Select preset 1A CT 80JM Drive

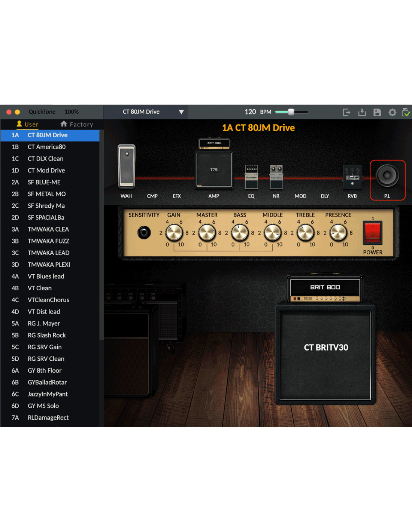[x=50, y=135]
